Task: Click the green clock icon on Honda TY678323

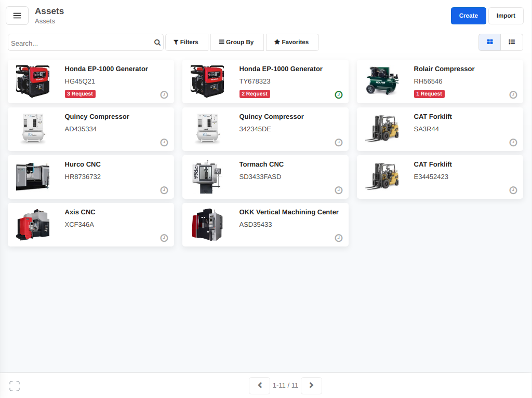Action: 338,95
